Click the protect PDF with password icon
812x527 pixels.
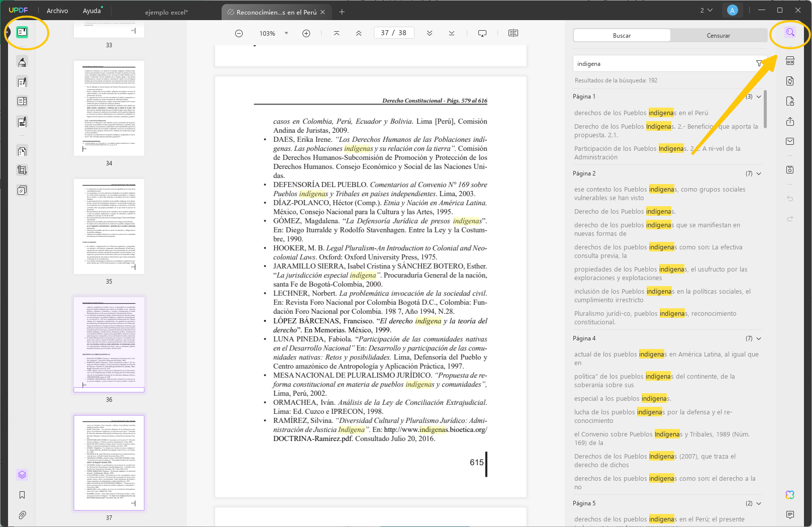coord(790,101)
